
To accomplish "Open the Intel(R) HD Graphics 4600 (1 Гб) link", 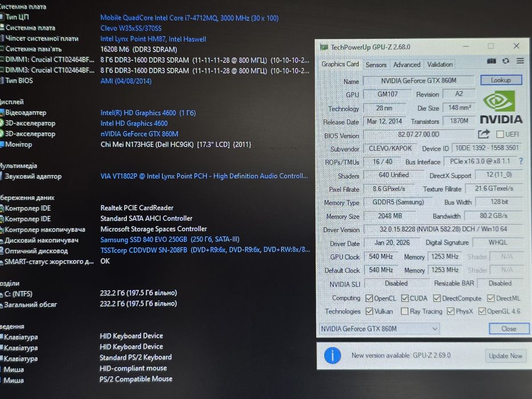I will coord(148,113).
